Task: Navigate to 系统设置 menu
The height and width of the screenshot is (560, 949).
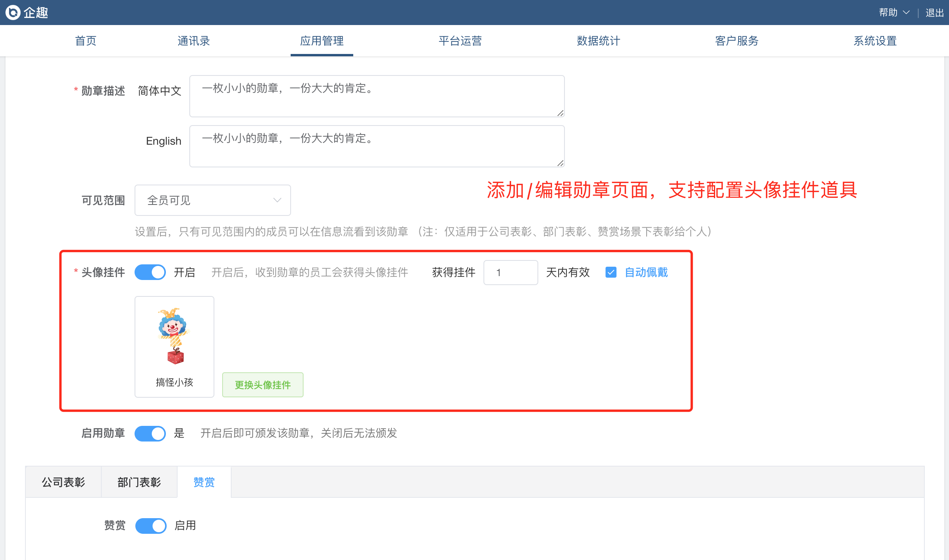Action: pos(875,41)
